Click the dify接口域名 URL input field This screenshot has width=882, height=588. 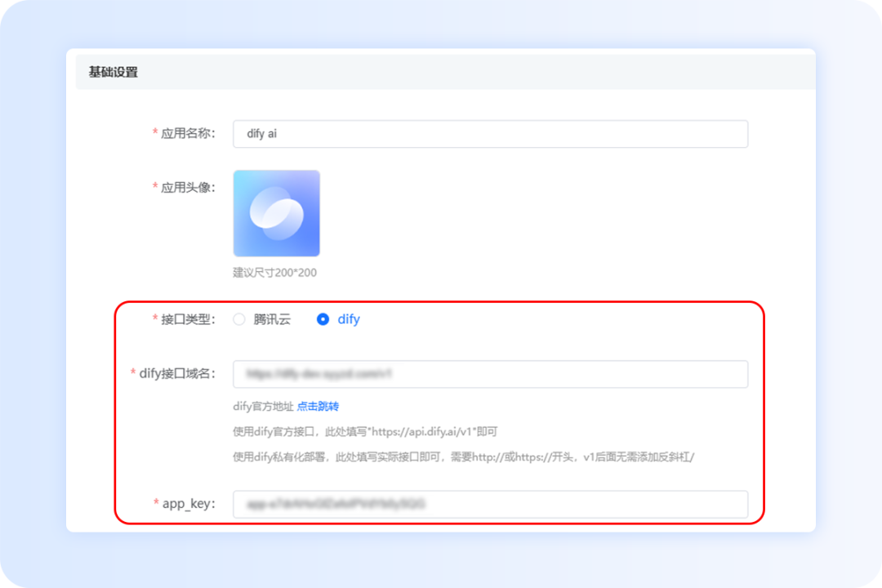490,374
